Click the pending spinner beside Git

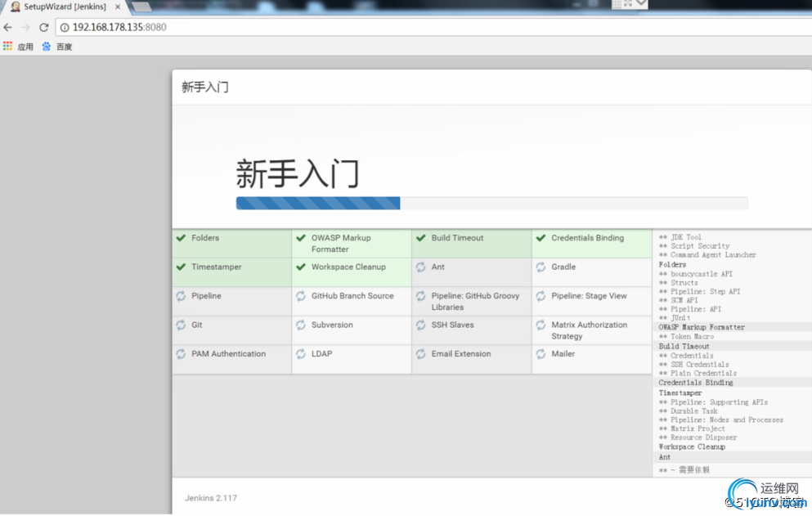pyautogui.click(x=181, y=325)
